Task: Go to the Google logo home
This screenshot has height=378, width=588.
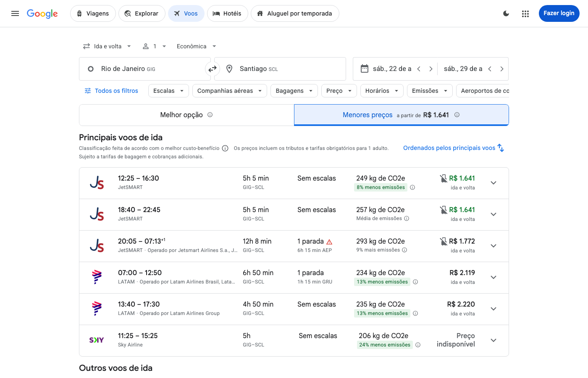Action: [x=42, y=13]
